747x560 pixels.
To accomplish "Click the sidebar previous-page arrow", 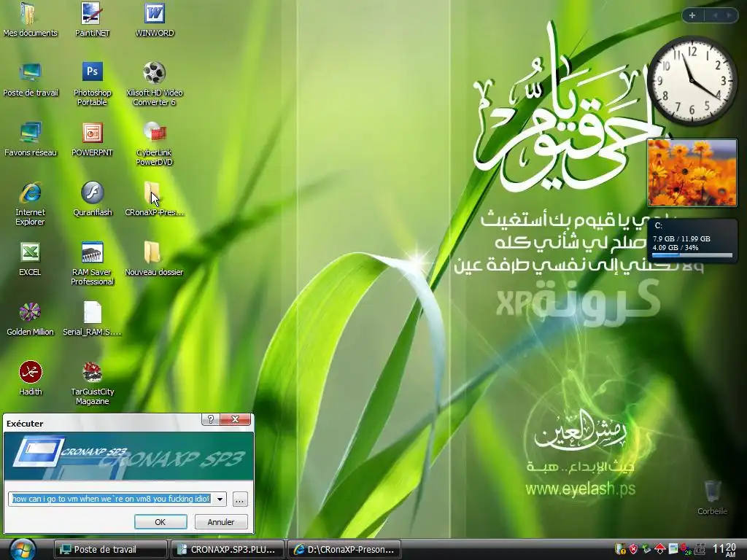I will pyautogui.click(x=715, y=15).
